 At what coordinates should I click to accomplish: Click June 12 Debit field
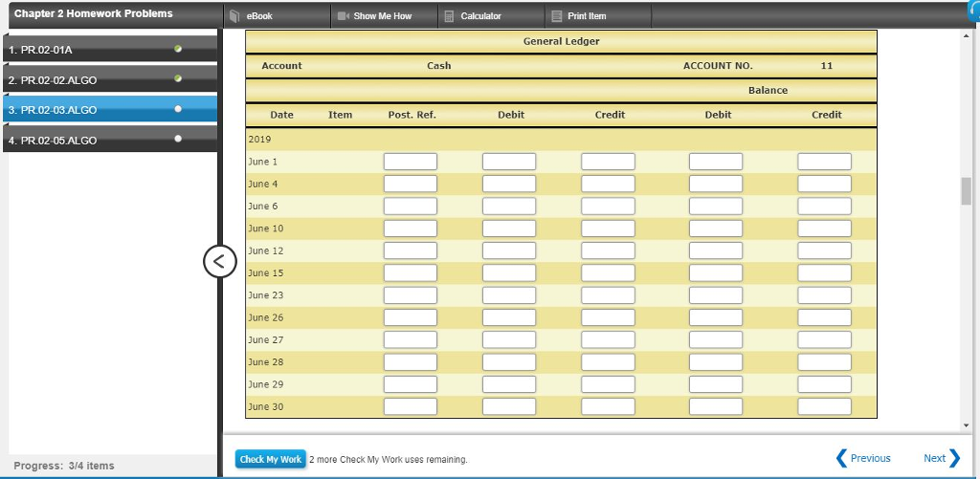[x=509, y=251]
